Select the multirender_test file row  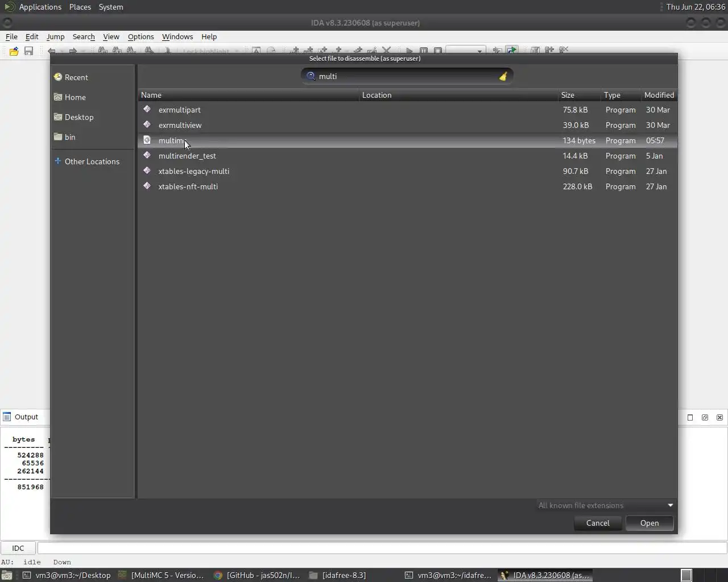point(407,156)
